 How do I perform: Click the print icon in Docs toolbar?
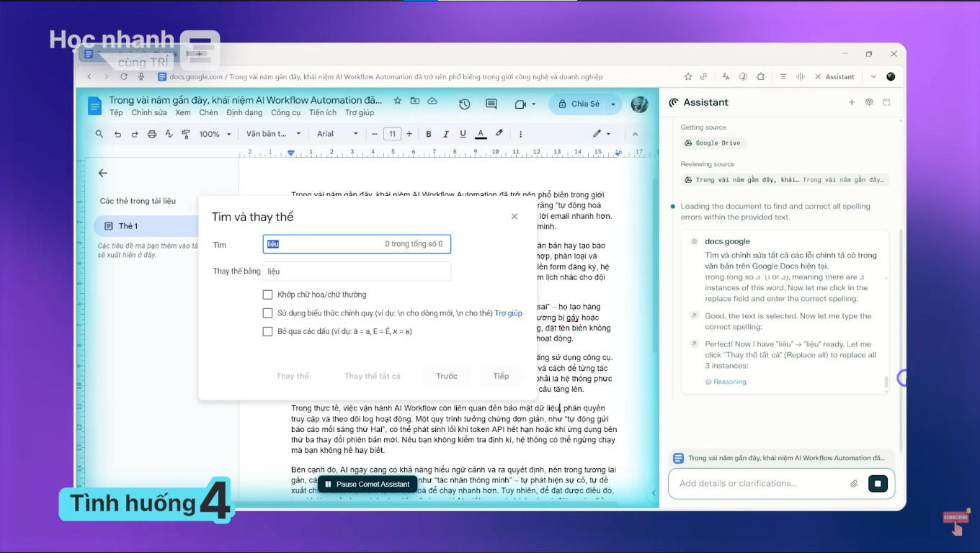[151, 134]
